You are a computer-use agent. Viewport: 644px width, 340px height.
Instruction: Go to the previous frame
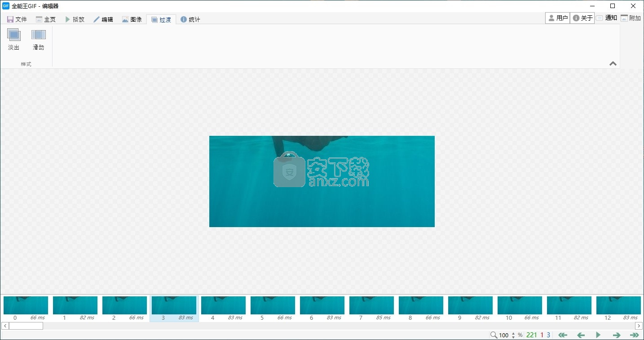[581, 335]
